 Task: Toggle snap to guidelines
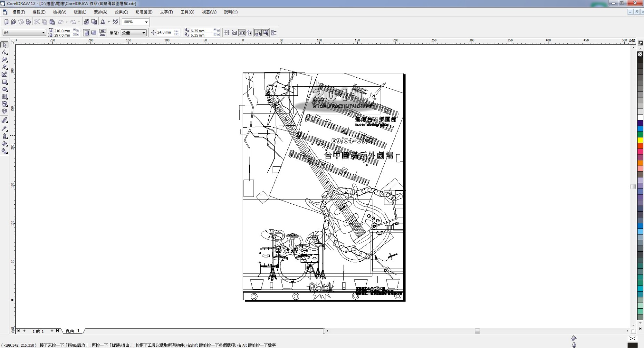(235, 33)
